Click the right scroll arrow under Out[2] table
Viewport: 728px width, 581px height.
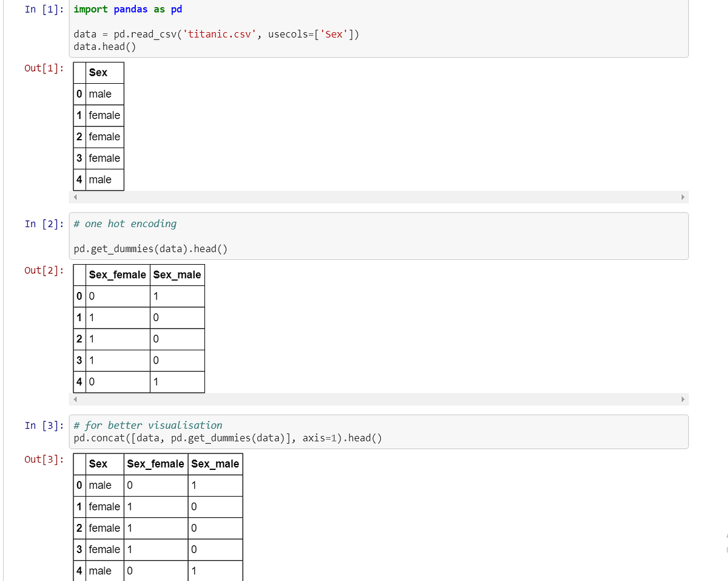point(682,399)
